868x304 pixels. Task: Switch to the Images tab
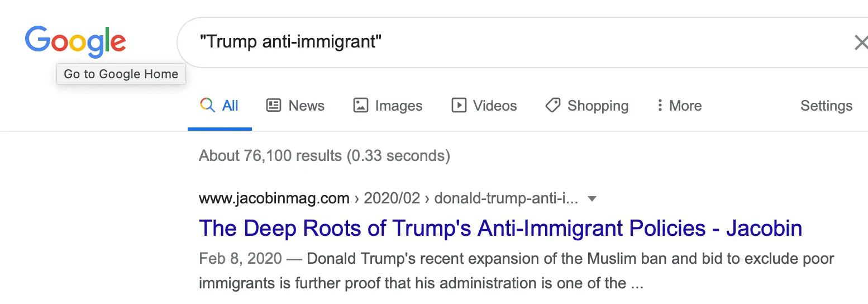tap(398, 106)
